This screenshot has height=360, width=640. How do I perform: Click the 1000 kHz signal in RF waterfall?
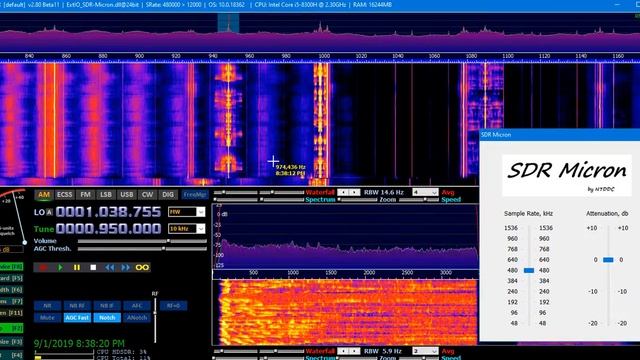tap(321, 122)
